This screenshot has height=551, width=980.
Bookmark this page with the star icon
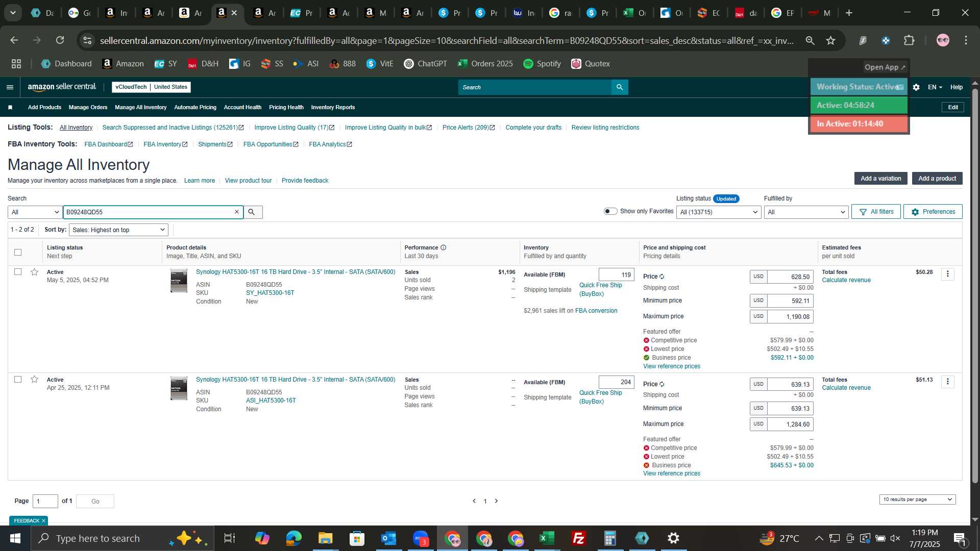click(x=831, y=40)
